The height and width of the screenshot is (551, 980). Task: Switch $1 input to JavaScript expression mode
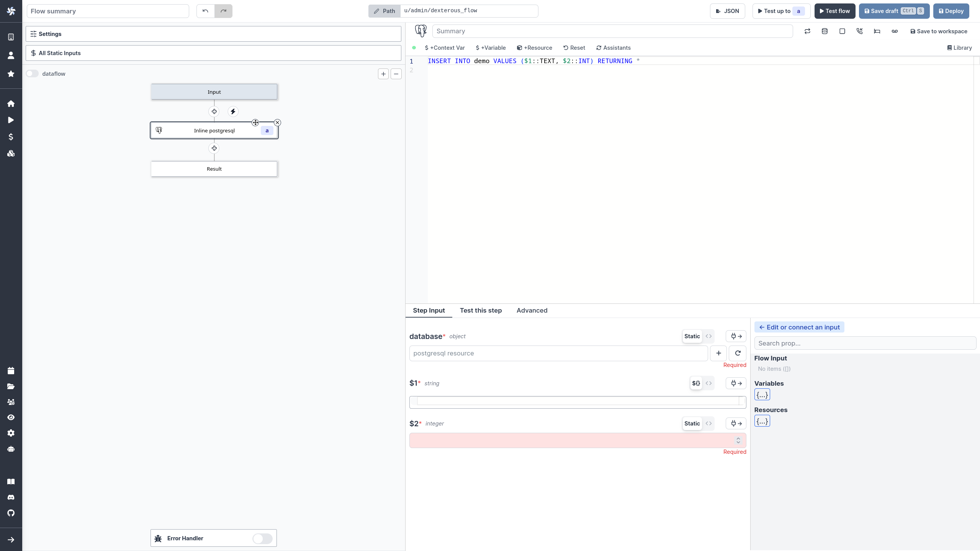click(708, 383)
